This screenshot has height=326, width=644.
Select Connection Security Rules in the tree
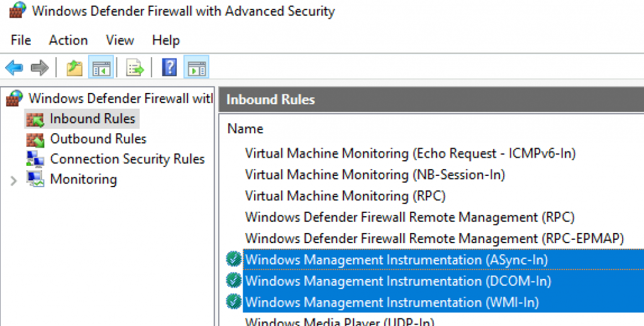tap(127, 159)
